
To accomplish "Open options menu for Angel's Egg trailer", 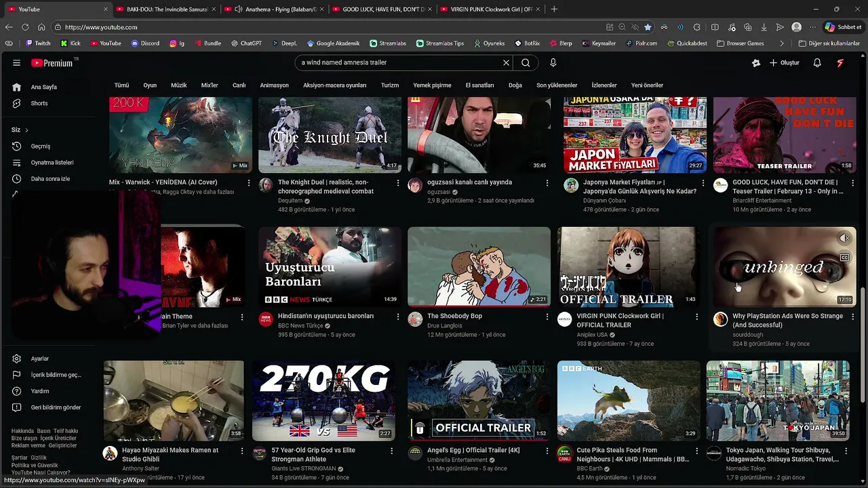I will tap(547, 451).
